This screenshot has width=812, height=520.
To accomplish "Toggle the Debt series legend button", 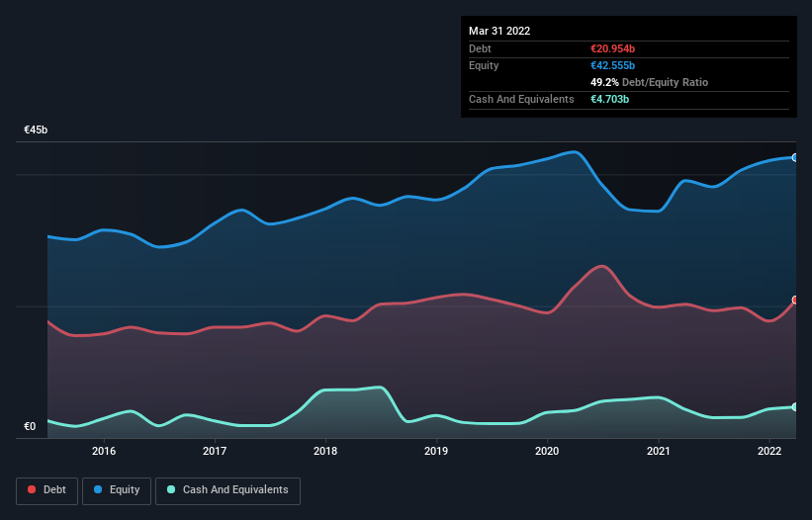I will (x=46, y=490).
